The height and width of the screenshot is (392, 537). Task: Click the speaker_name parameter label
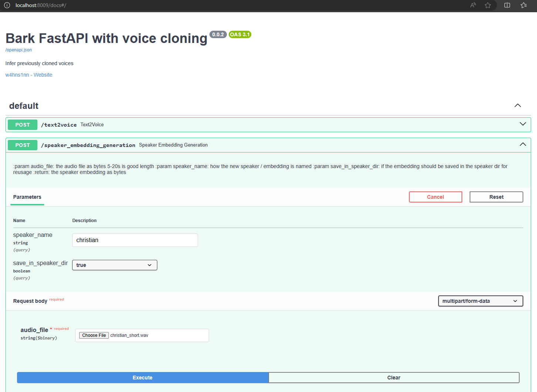(x=33, y=235)
